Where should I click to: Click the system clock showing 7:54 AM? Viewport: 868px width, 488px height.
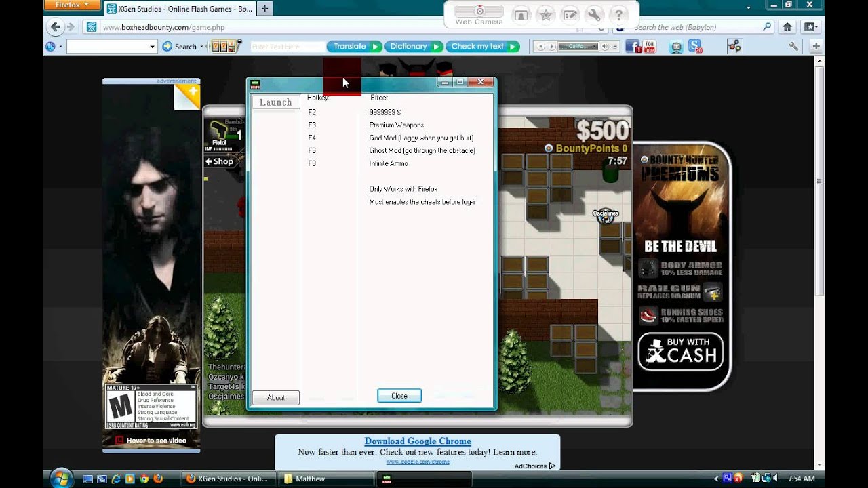[802, 479]
